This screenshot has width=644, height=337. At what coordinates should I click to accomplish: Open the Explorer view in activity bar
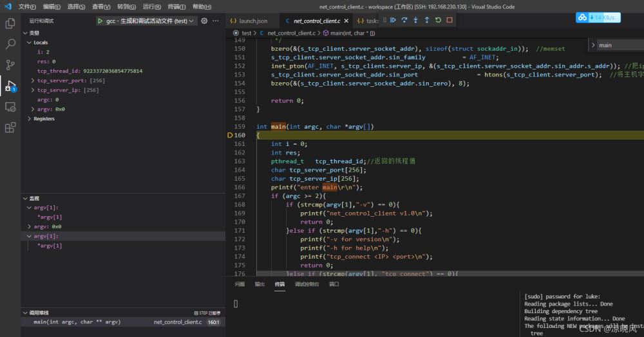(x=10, y=23)
